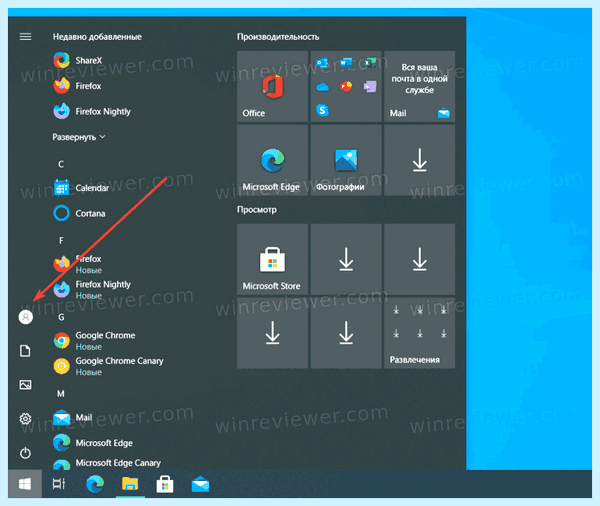This screenshot has width=600, height=506.
Task: Open Microsoft Edge from the app list
Action: click(x=93, y=443)
